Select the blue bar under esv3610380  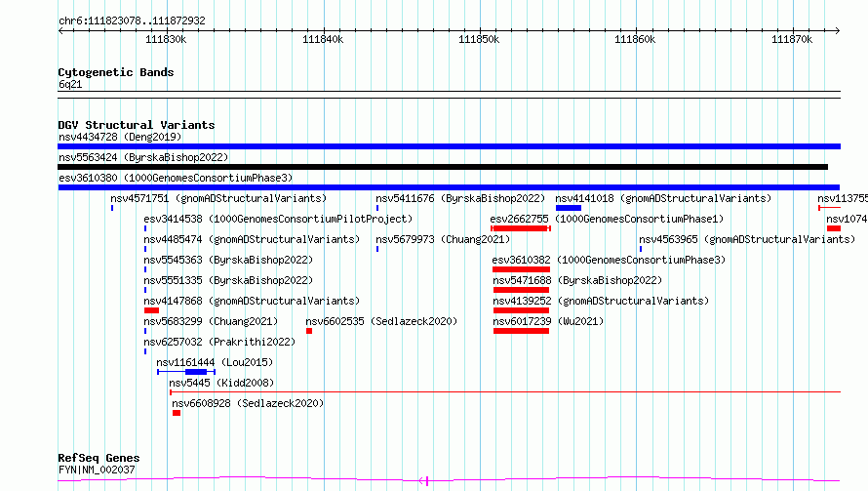pyautogui.click(x=449, y=187)
